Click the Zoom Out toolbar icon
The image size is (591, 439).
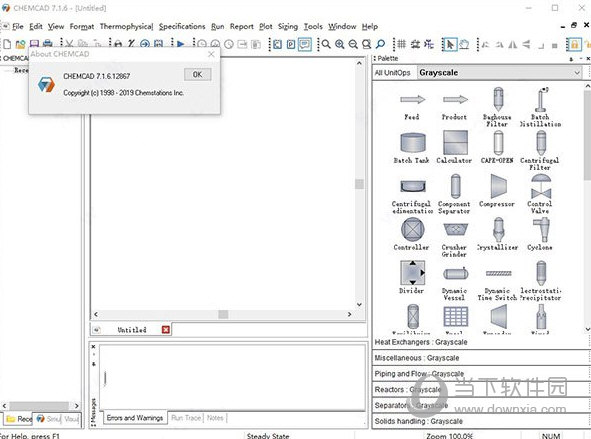pyautogui.click(x=353, y=44)
